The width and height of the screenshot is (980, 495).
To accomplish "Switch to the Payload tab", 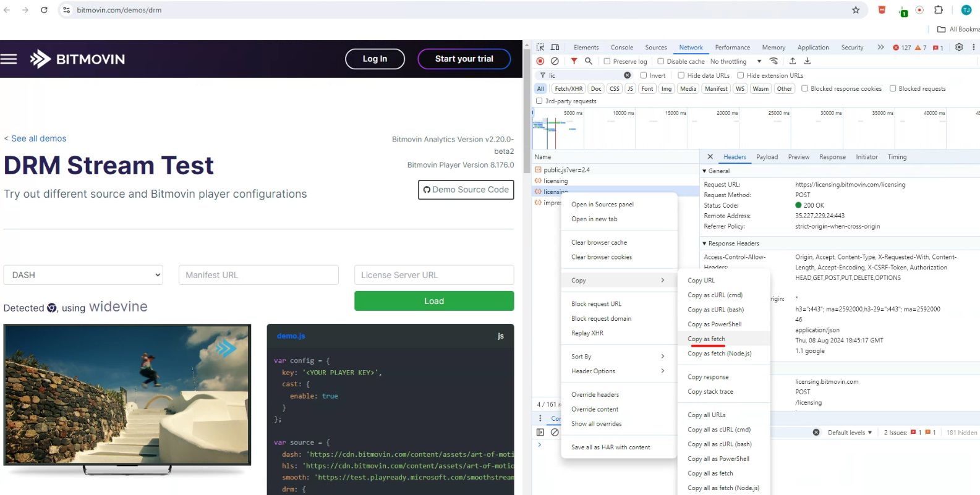I will click(x=767, y=157).
